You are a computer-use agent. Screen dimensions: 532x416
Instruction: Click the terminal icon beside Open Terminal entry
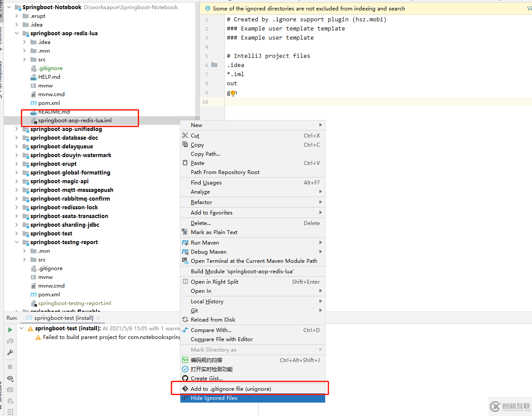click(x=185, y=261)
